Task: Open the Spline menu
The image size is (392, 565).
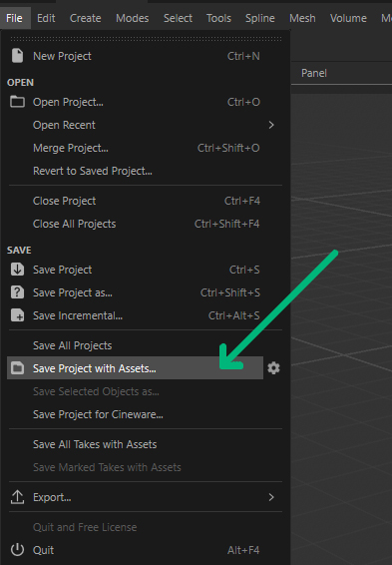Action: 260,18
